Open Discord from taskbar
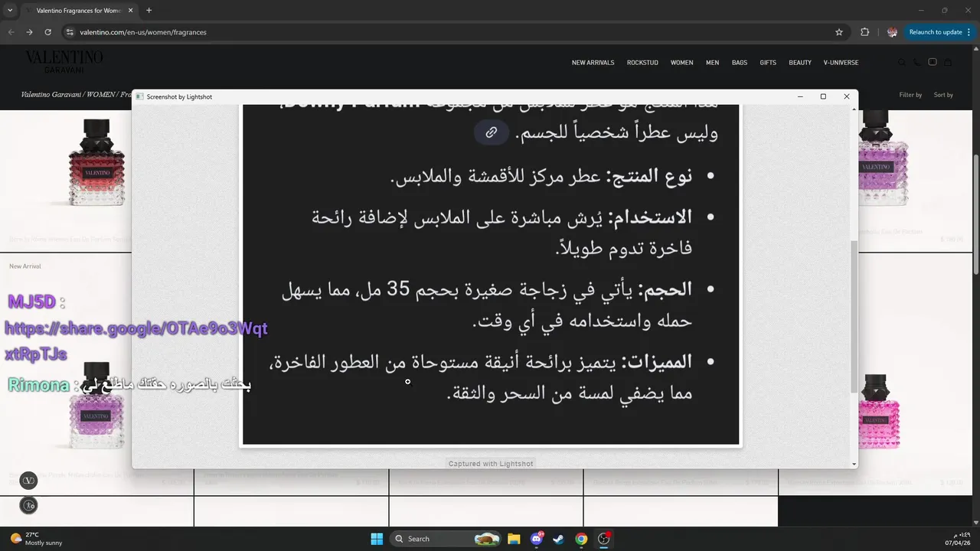The image size is (980, 551). pos(537,539)
